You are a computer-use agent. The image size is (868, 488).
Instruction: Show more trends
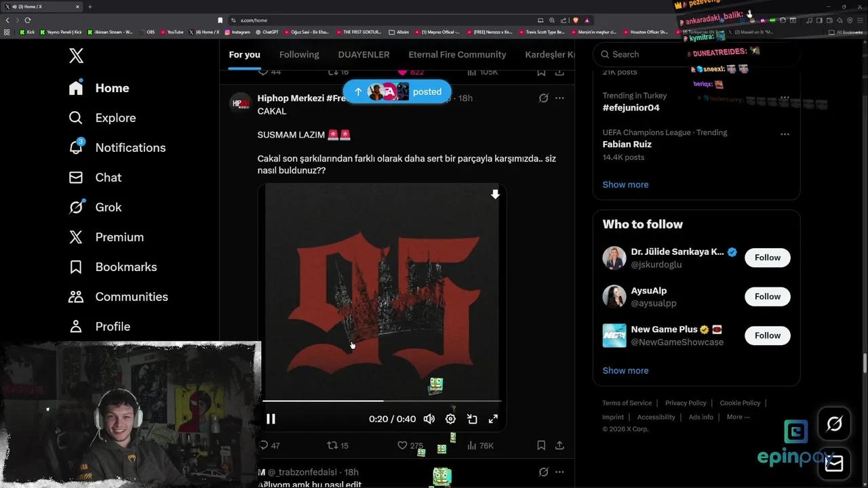click(x=625, y=184)
